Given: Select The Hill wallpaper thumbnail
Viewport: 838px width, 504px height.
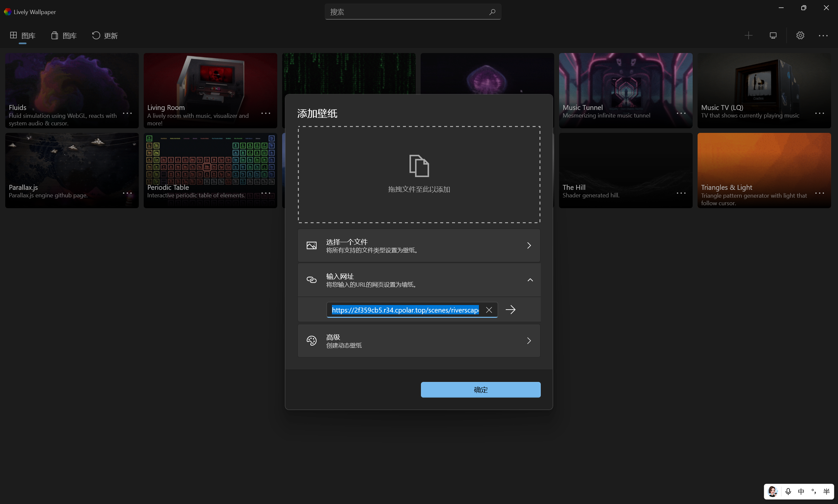Looking at the screenshot, I should [x=625, y=170].
